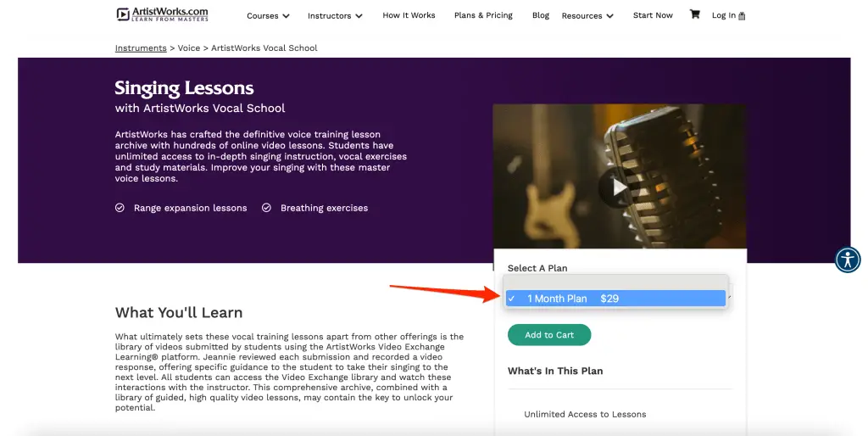Viewport: 868px width, 436px height.
Task: Click the ArtistWorks.com logo
Action: 162,14
